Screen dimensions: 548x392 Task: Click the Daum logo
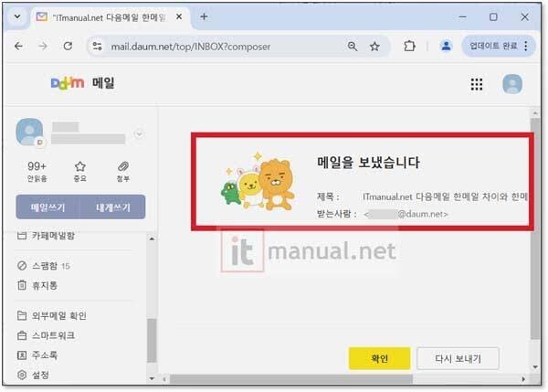click(67, 83)
